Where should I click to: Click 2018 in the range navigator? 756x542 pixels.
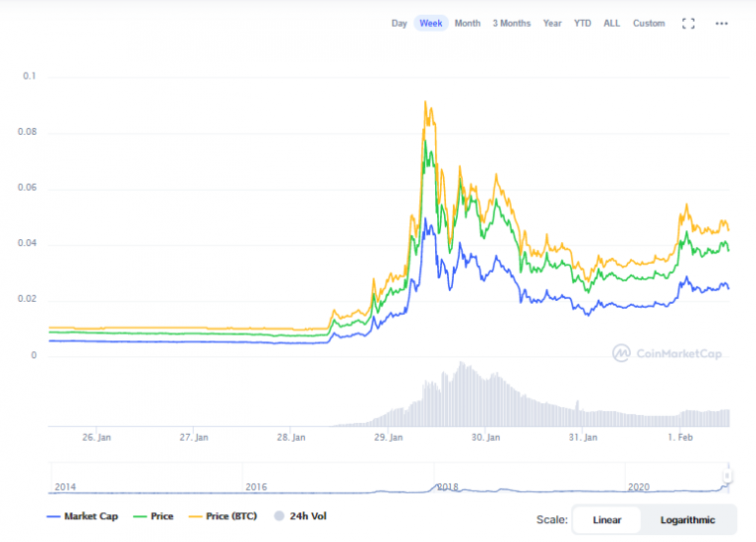pos(448,487)
